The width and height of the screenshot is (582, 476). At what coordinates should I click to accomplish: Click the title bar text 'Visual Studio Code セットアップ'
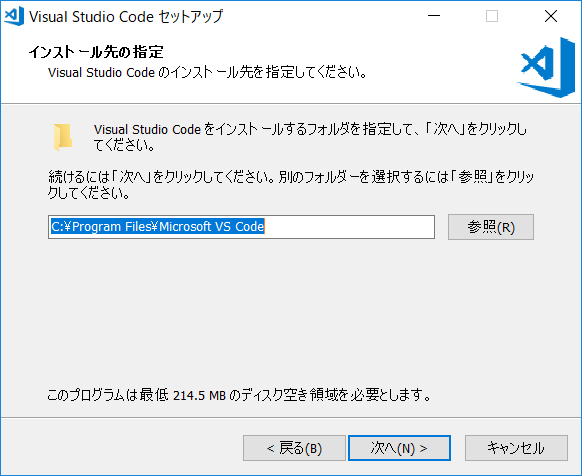point(126,16)
